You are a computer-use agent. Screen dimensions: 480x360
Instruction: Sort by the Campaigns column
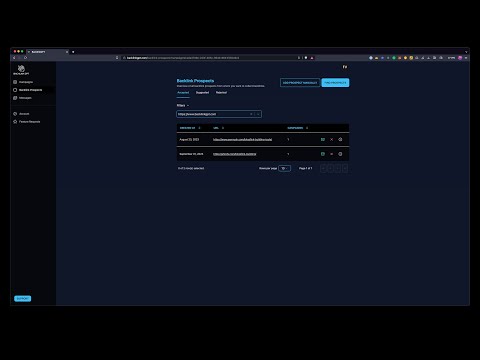click(298, 128)
